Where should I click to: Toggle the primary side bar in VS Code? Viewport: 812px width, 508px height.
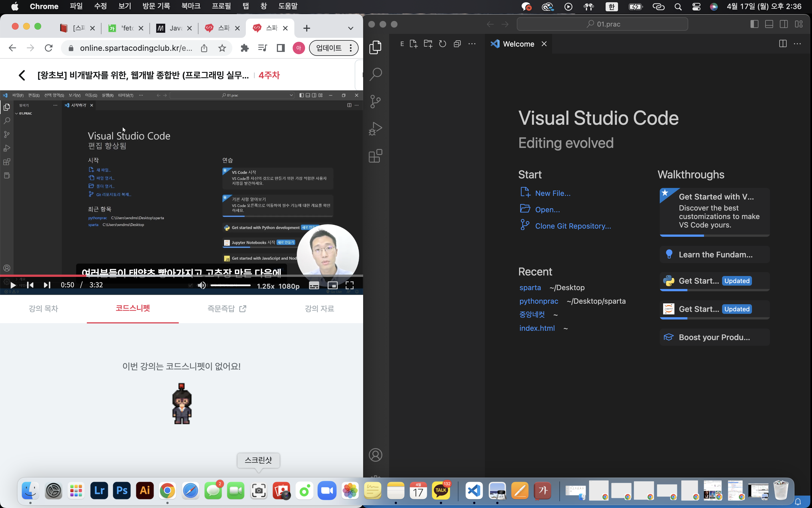pos(754,24)
